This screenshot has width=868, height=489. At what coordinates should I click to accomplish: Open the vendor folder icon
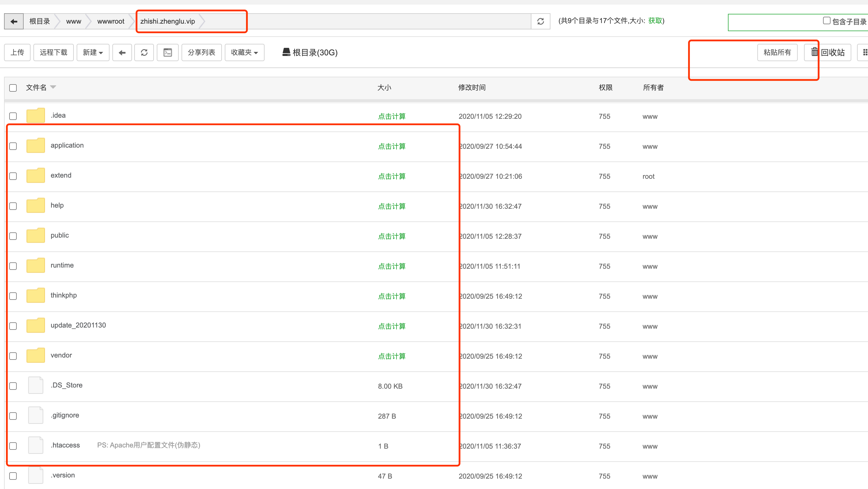36,356
